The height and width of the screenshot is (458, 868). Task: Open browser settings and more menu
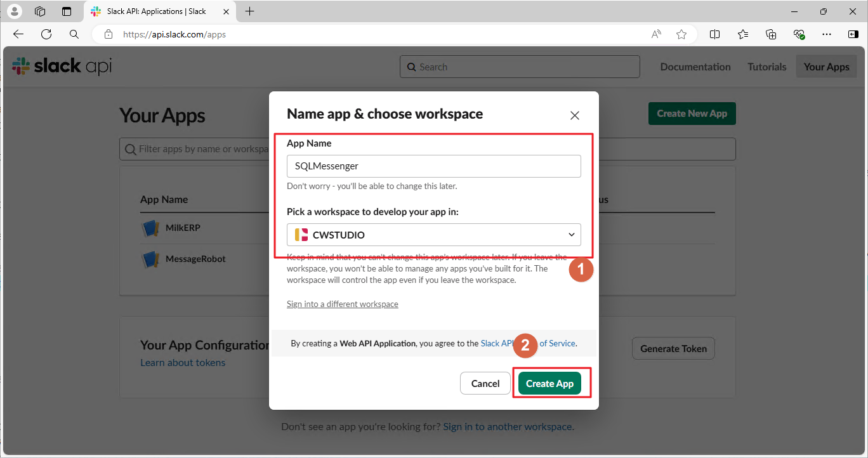point(826,34)
